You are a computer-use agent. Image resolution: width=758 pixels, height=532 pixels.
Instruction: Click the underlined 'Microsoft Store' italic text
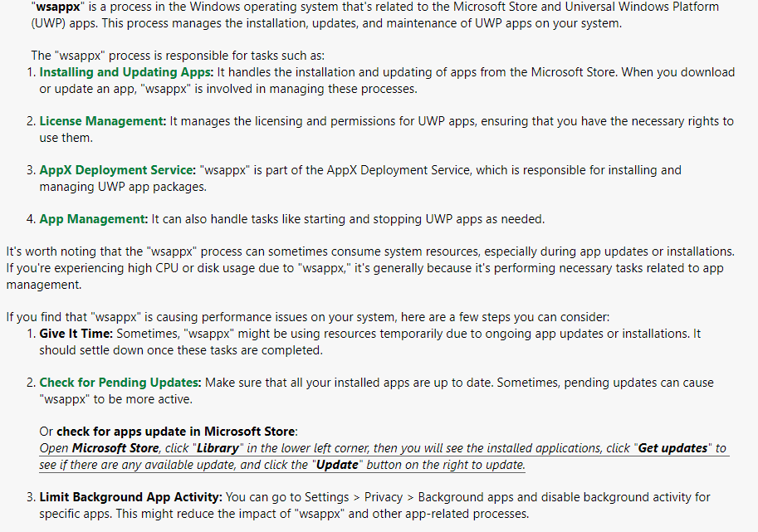115,448
